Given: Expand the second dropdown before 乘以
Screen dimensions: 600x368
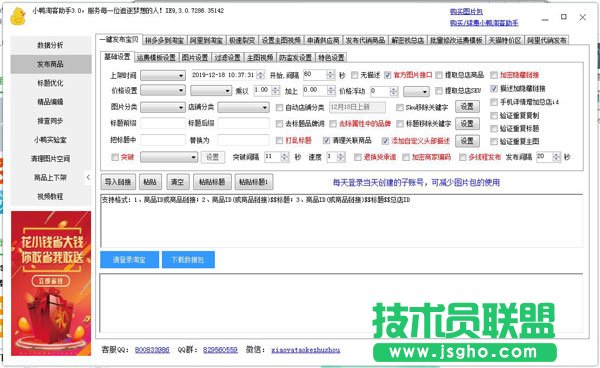Looking at the screenshot, I should point(211,91).
